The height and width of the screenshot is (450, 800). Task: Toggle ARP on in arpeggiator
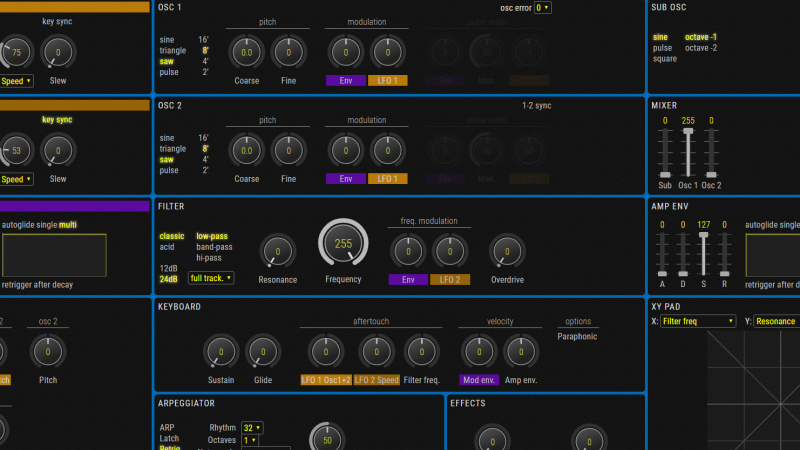point(167,428)
